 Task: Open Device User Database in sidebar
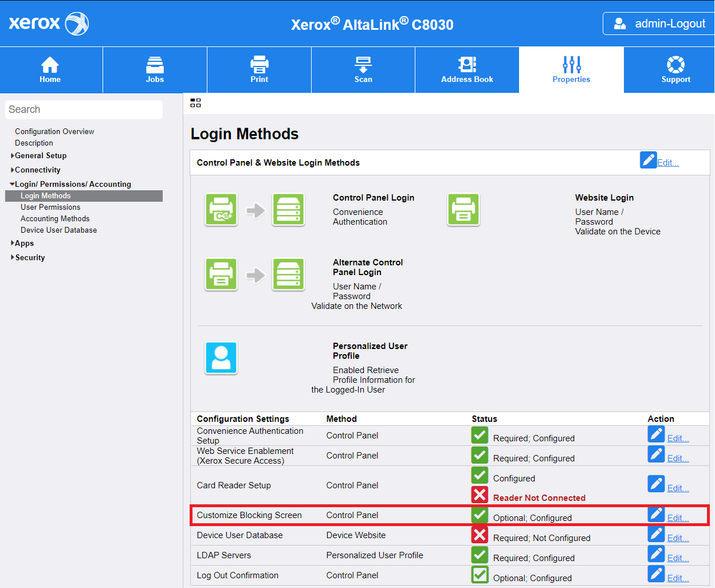coord(58,230)
